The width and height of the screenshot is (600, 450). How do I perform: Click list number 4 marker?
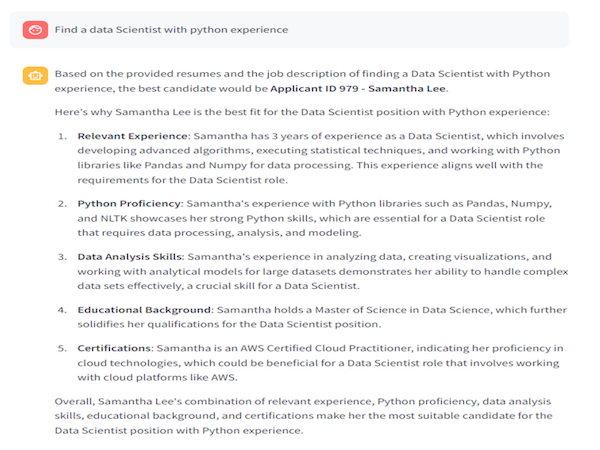(62, 310)
